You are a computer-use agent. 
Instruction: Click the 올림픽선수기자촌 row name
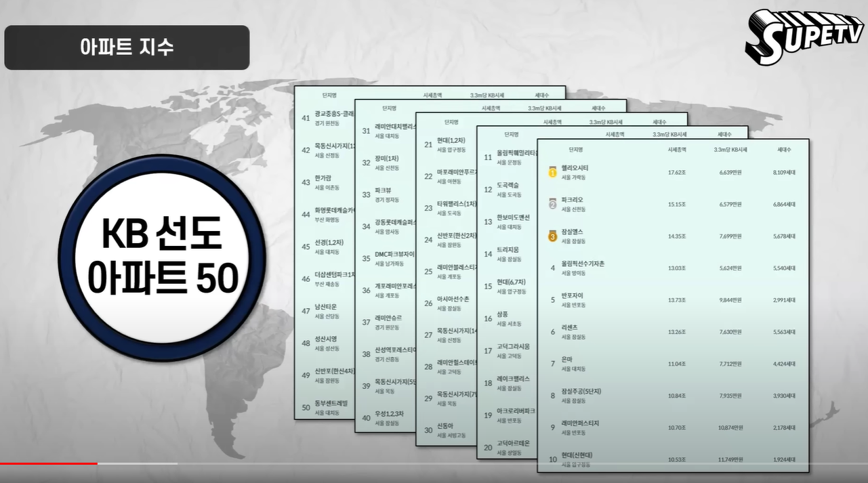(x=582, y=264)
